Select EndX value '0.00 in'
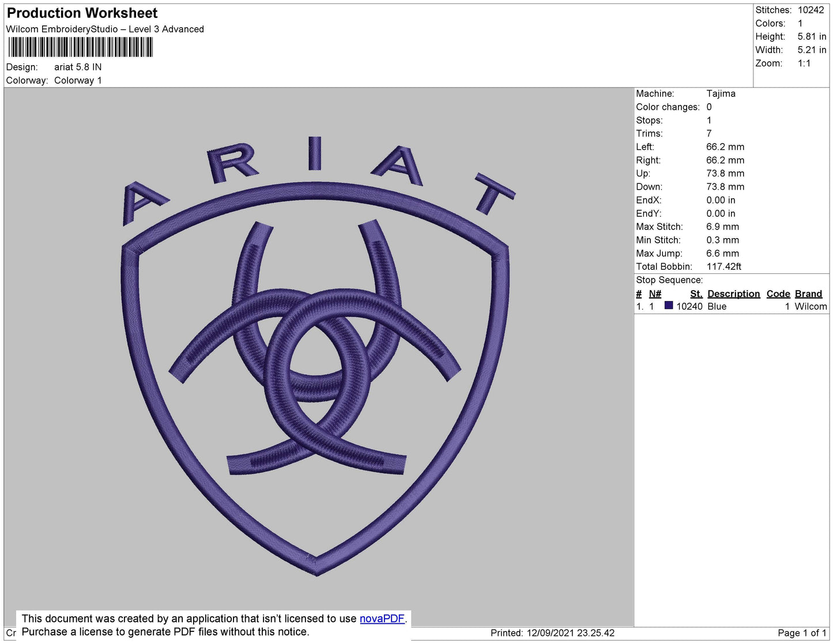This screenshot has height=644, width=833. click(x=721, y=200)
